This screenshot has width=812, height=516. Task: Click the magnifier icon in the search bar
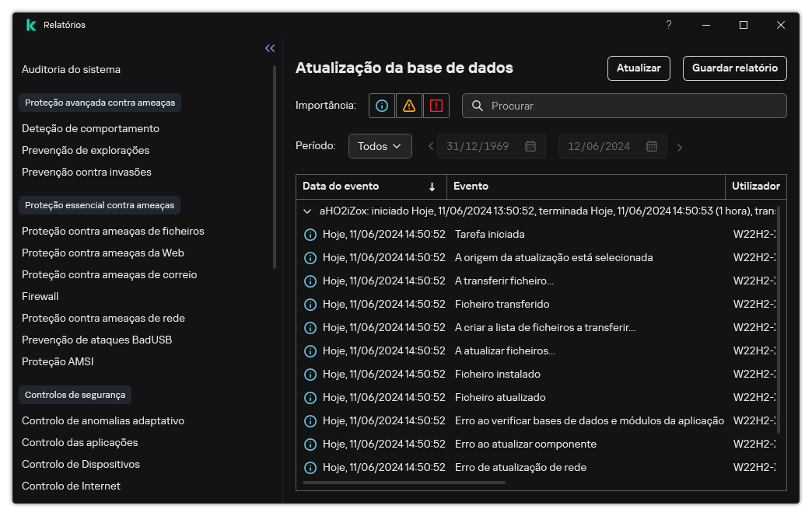[x=477, y=106]
